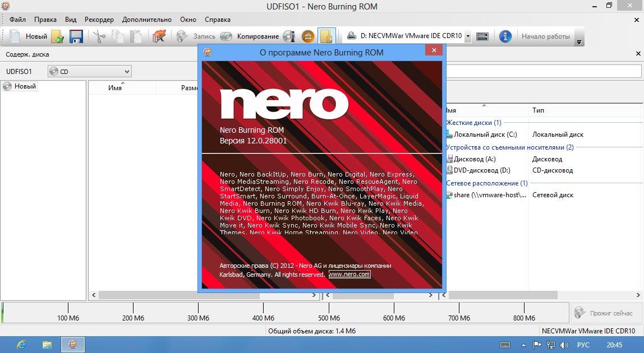Collapse the Сетевое расположение (1) group

487,183
